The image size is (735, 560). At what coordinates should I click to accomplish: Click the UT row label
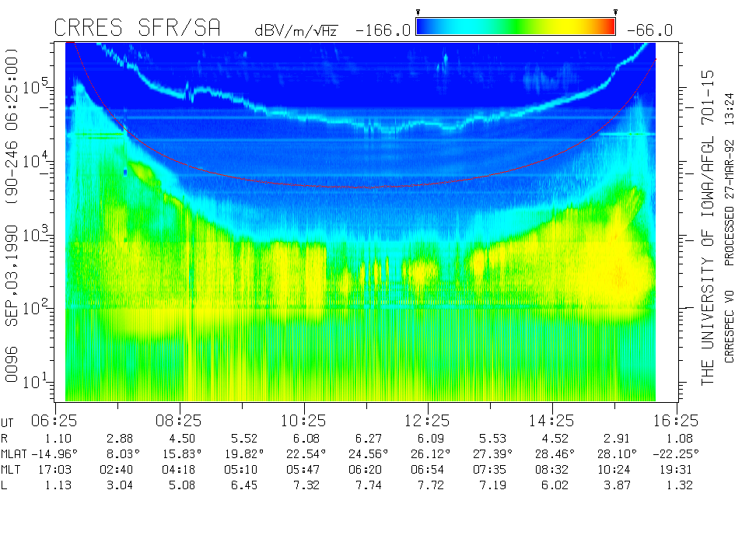point(7,424)
